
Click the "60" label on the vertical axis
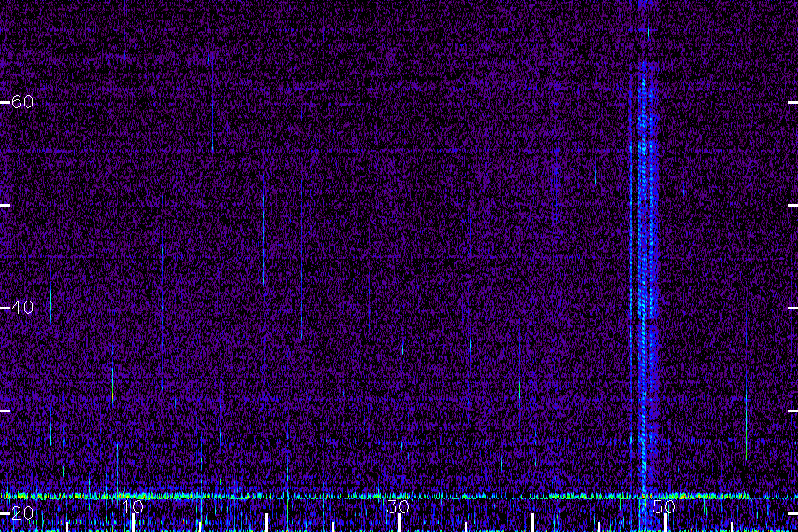[22, 102]
